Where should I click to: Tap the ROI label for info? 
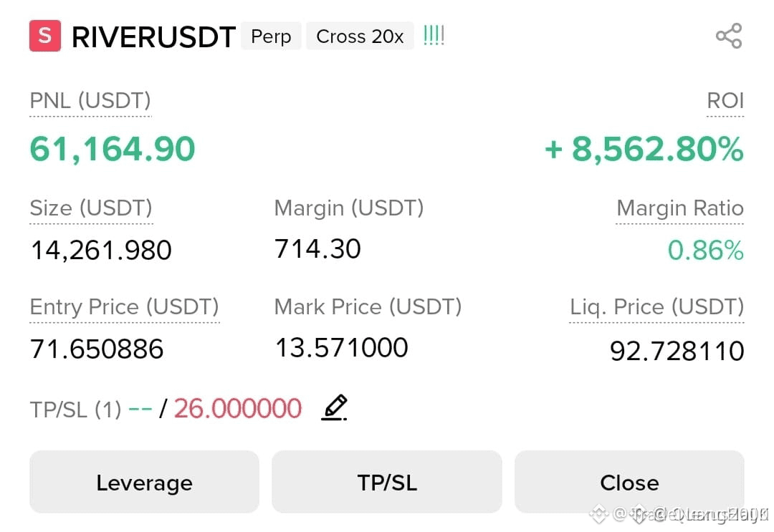pyautogui.click(x=725, y=100)
